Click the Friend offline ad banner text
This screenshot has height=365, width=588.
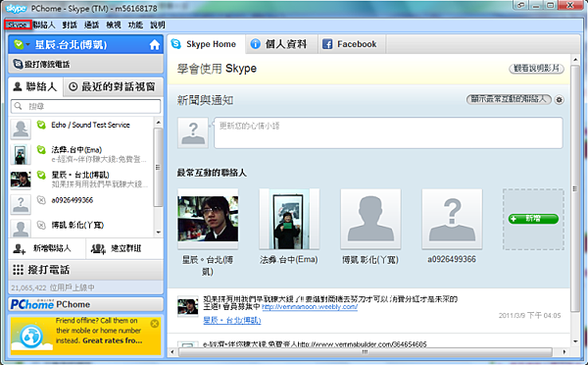pos(99,331)
